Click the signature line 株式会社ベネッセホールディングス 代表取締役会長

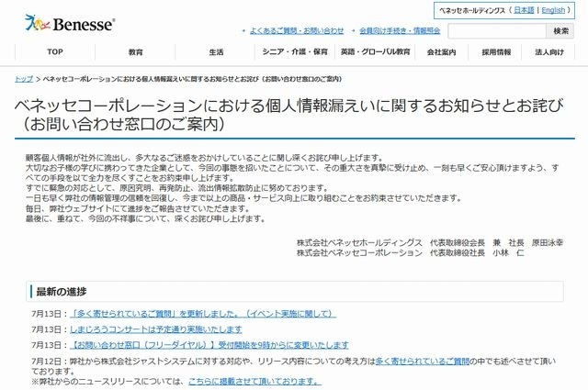[430, 243]
